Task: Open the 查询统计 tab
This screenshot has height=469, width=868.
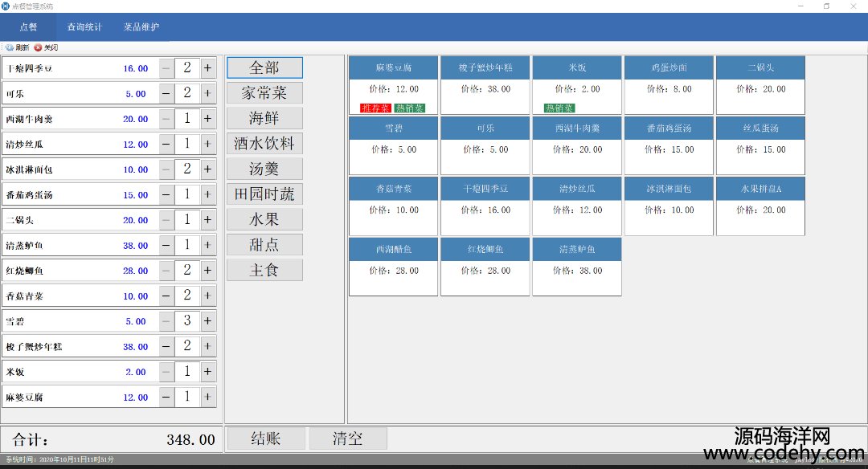Action: point(84,27)
